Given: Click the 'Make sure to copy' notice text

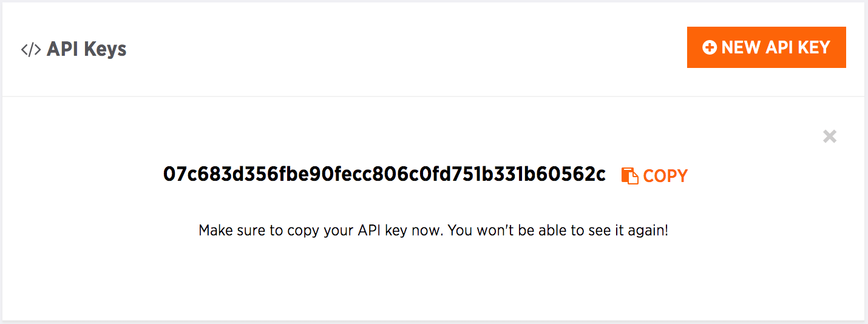Looking at the screenshot, I should pyautogui.click(x=433, y=231).
